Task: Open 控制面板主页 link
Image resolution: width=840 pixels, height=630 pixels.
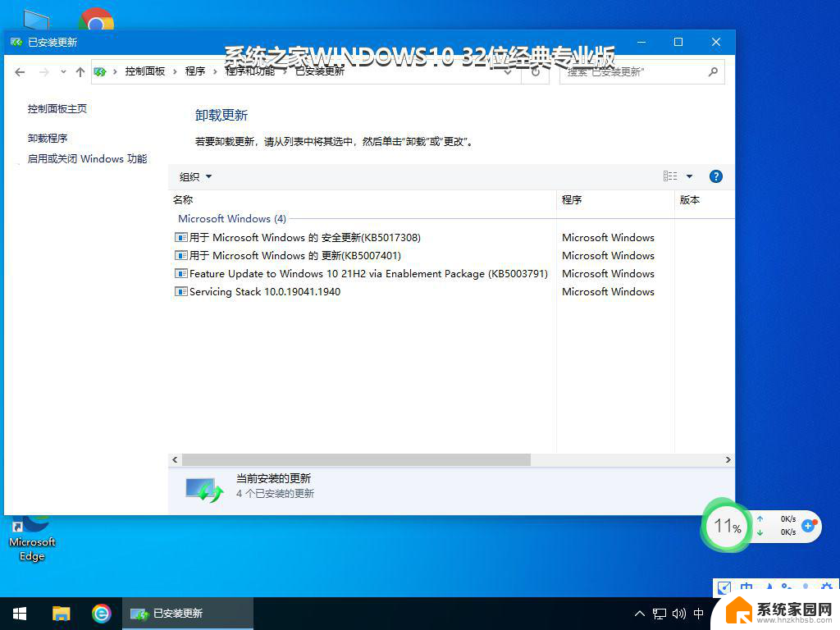Action: pos(57,109)
